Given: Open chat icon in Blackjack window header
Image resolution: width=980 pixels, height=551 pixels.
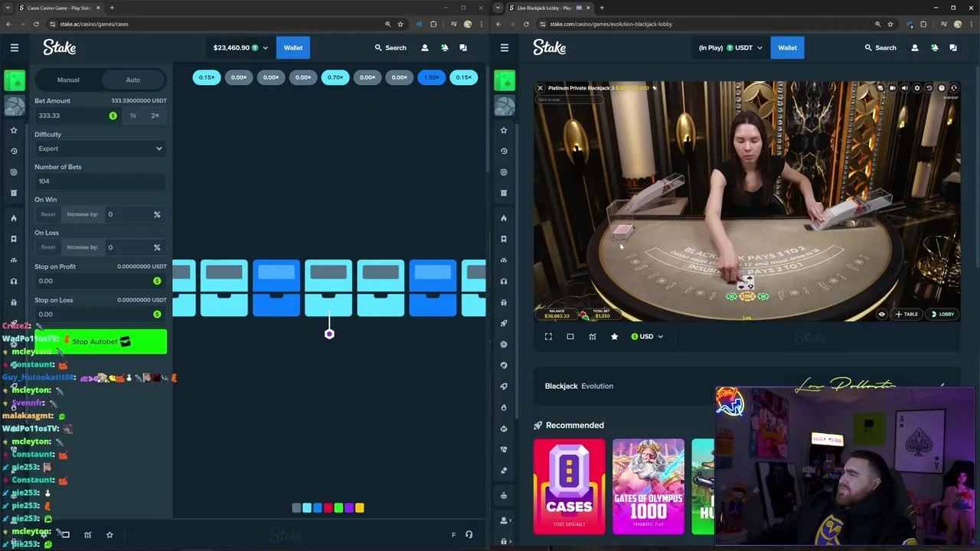Looking at the screenshot, I should pos(953,47).
